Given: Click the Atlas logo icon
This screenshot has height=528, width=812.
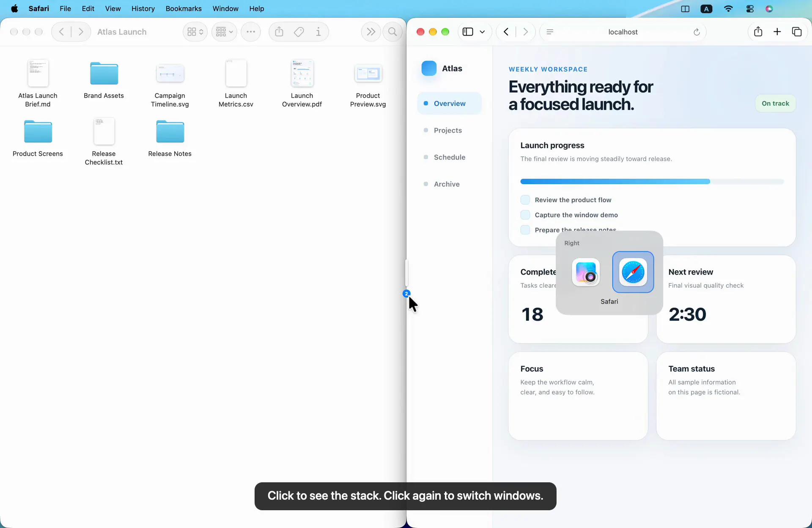Looking at the screenshot, I should pos(429,68).
